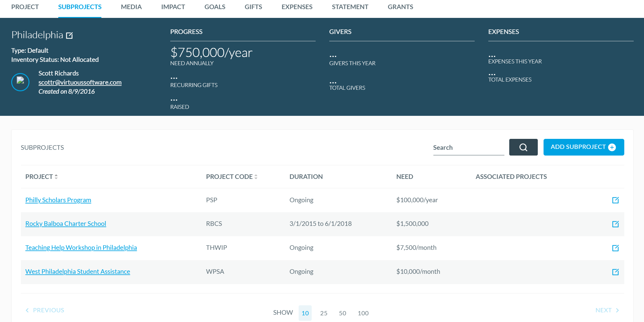Click the EXPENSES THIS YEAR label
This screenshot has width=644, height=322.
tap(515, 62)
